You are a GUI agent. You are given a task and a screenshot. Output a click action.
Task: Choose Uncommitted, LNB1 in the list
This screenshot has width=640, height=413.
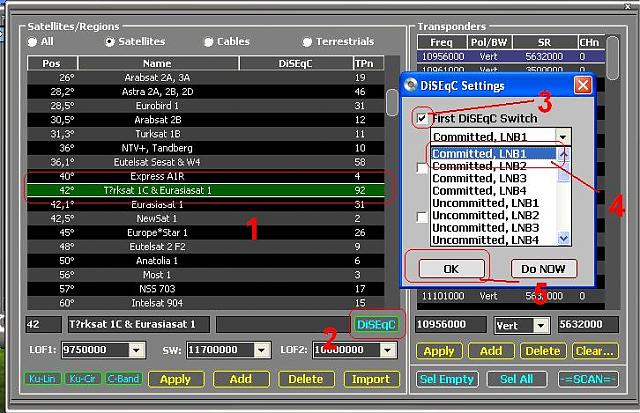pos(493,203)
